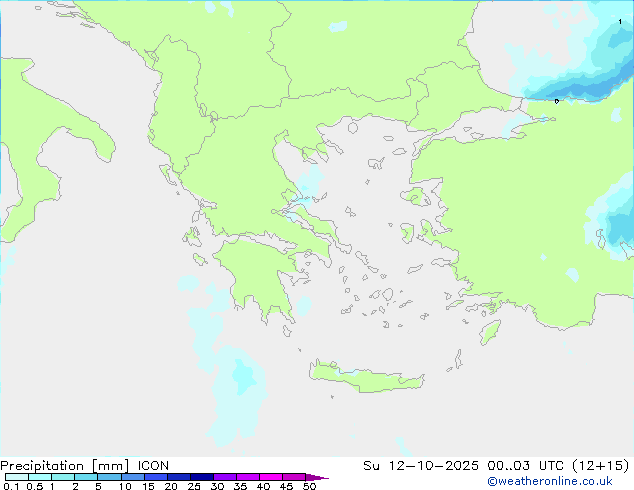Click the 0.5–1 mm legend color swatch
Image resolution: width=634 pixels, height=490 pixels.
40,477
